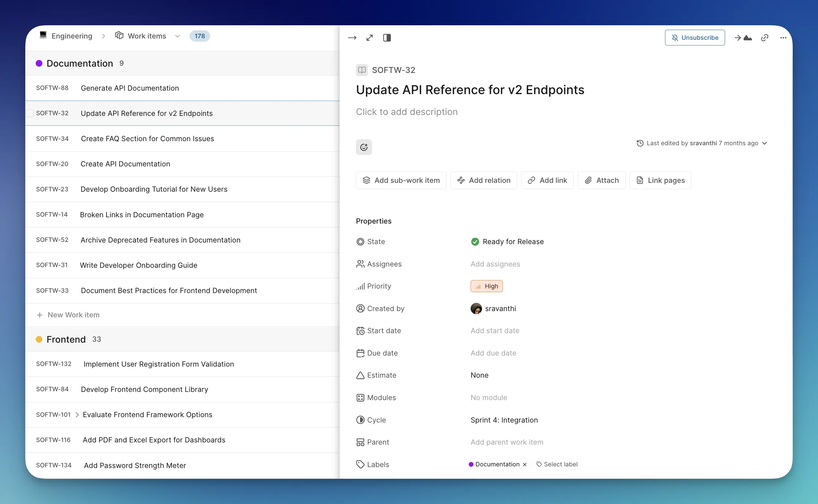818x504 pixels.
Task: Open the Work items breadcrumb dropdown chevron
Action: (178, 36)
